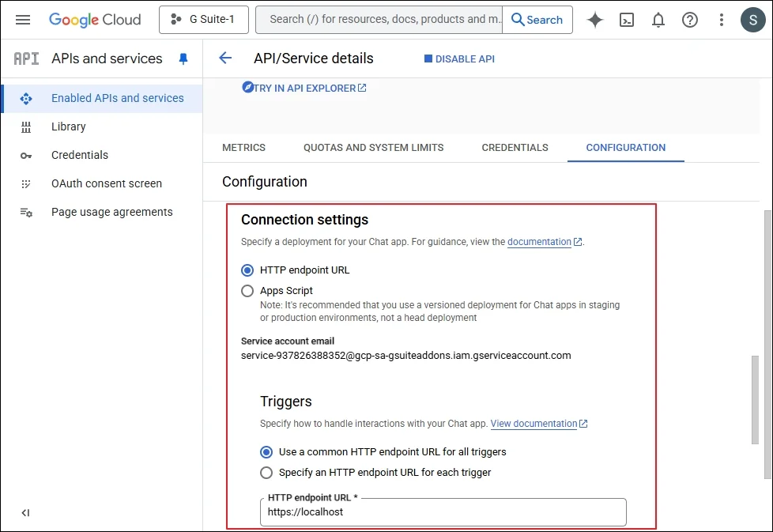The width and height of the screenshot is (773, 532).
Task: Open Enabled APIs and services in sidebar
Action: 103,99
